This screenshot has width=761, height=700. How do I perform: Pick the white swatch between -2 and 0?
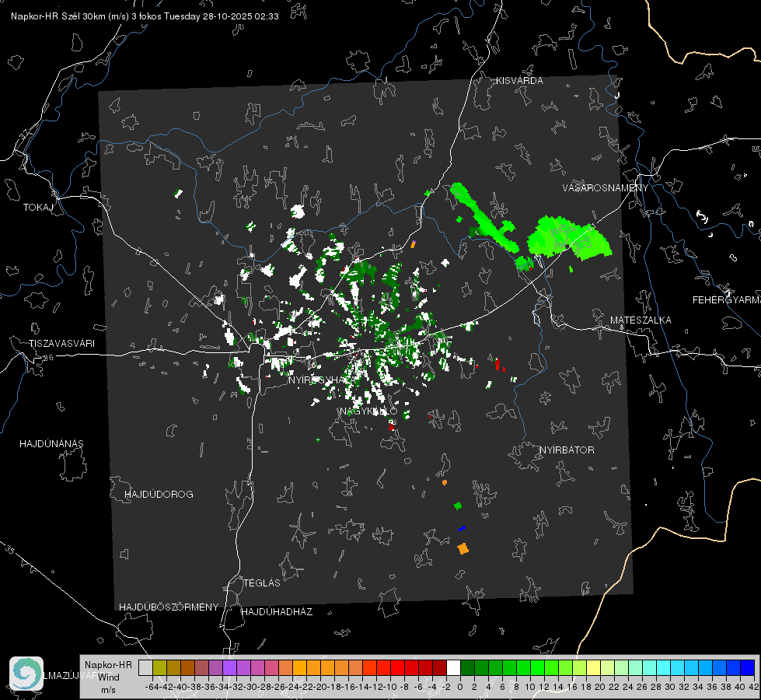click(453, 667)
